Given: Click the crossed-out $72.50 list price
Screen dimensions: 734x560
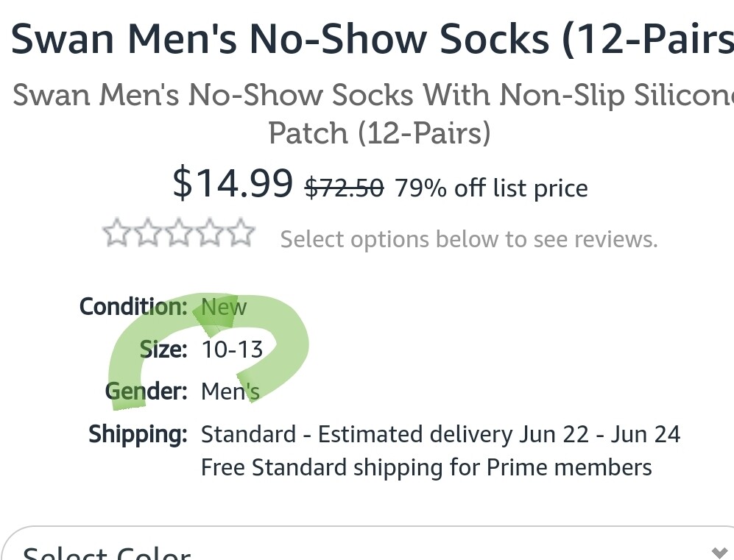Looking at the screenshot, I should [344, 188].
